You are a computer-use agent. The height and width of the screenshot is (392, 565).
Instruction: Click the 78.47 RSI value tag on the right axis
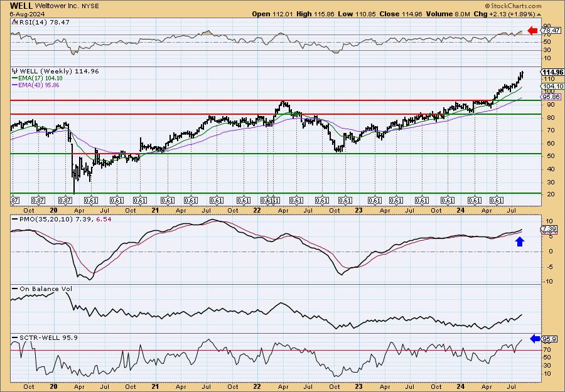pos(552,31)
